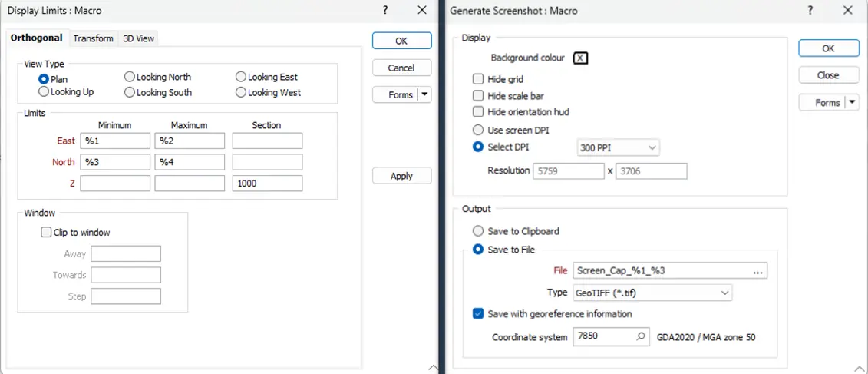
Task: Click Cancel in Display Limits dialog
Action: 402,68
